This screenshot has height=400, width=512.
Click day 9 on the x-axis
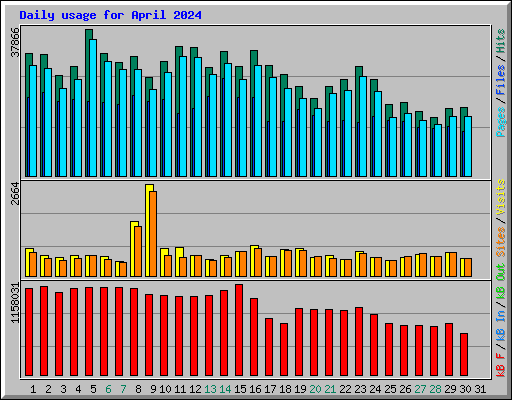(x=153, y=389)
